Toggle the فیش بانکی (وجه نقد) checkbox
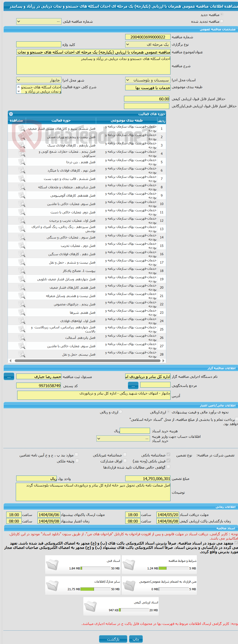The width and height of the screenshot is (238, 644). pyautogui.click(x=168, y=460)
